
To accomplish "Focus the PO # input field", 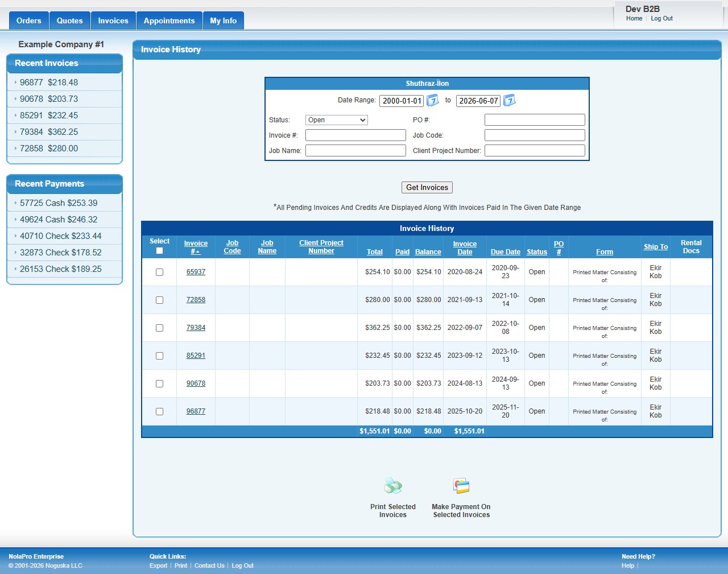I will 535,120.
